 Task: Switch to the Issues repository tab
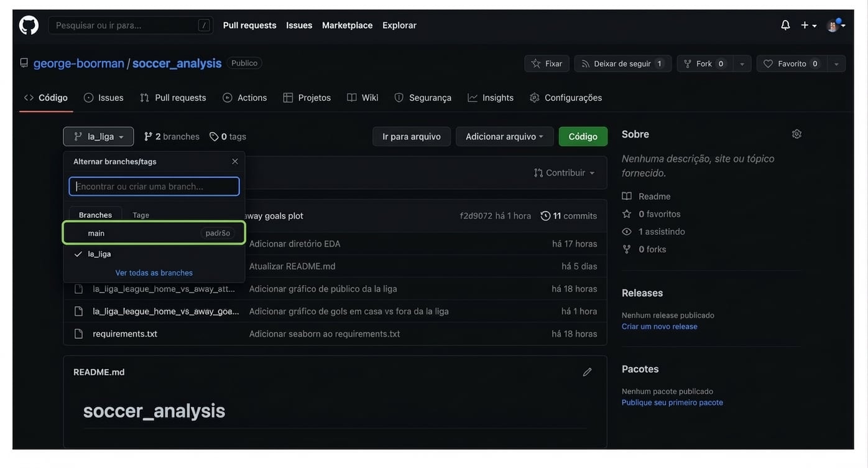pos(104,98)
